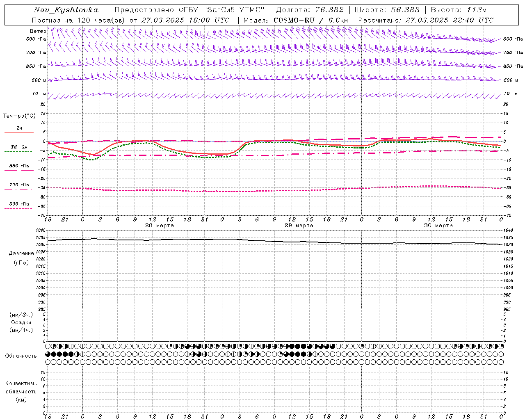Click the (гПа) pressure unit label

(x=21, y=262)
